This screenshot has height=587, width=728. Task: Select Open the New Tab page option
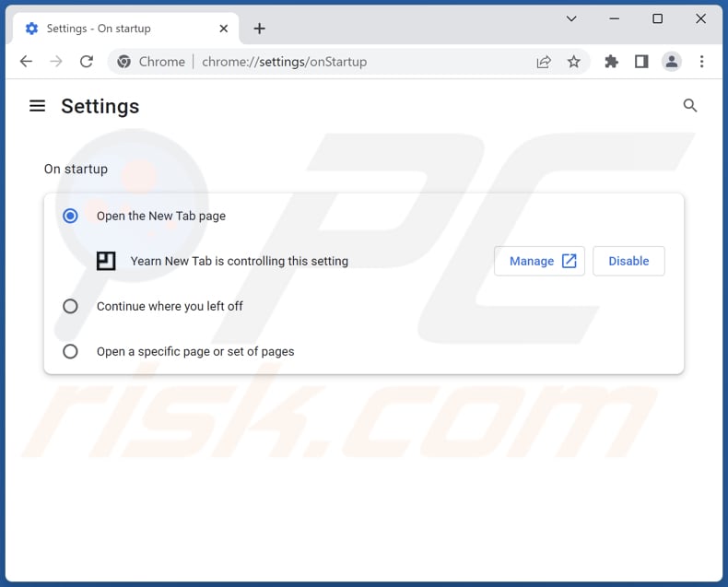(x=70, y=216)
